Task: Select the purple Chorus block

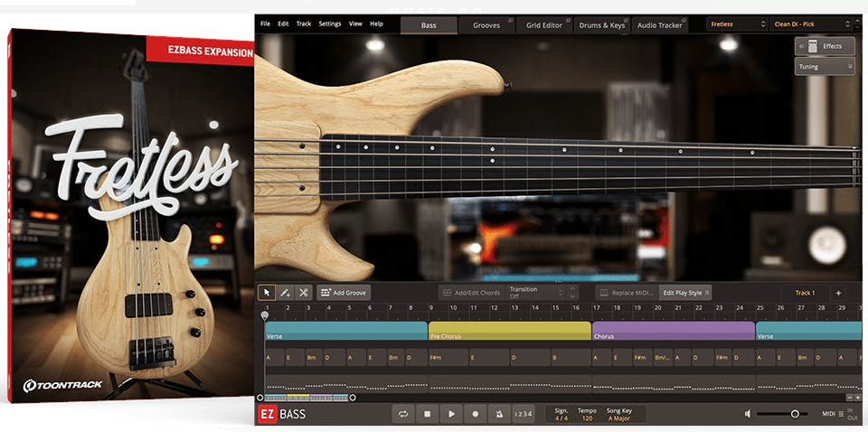Action: [x=674, y=331]
